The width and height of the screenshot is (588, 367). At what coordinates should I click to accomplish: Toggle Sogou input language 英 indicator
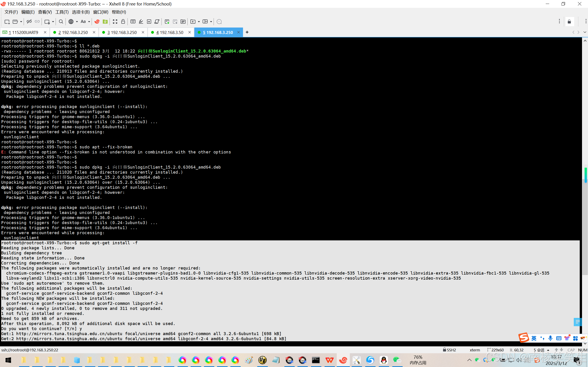534,338
